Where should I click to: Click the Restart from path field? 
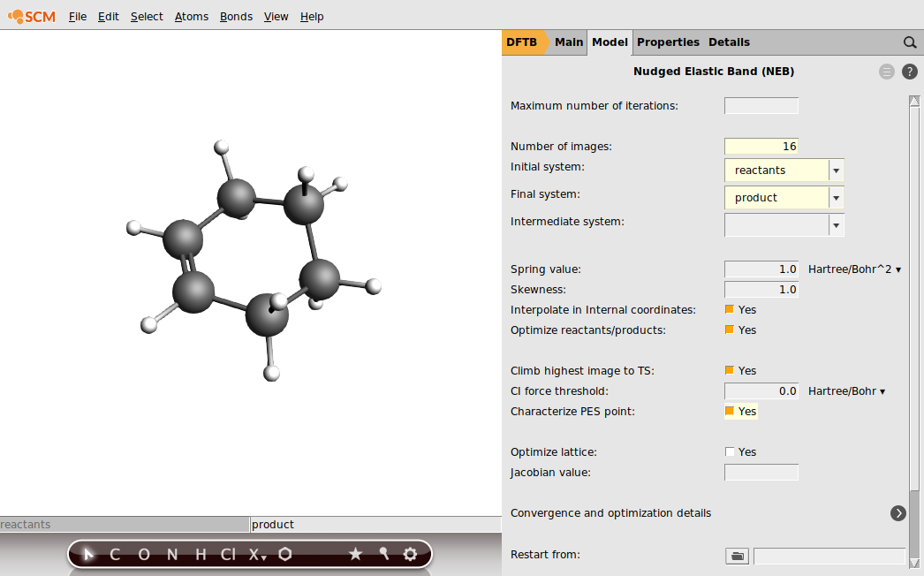pyautogui.click(x=829, y=556)
